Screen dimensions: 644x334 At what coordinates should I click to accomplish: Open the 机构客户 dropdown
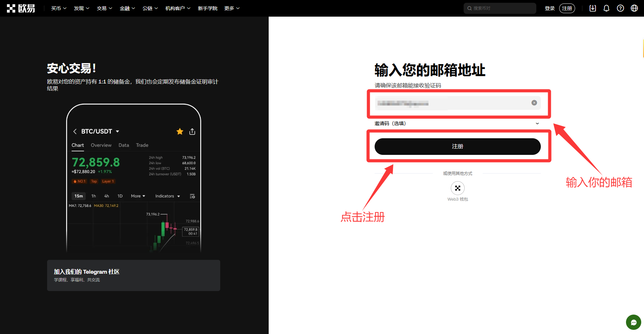(178, 8)
